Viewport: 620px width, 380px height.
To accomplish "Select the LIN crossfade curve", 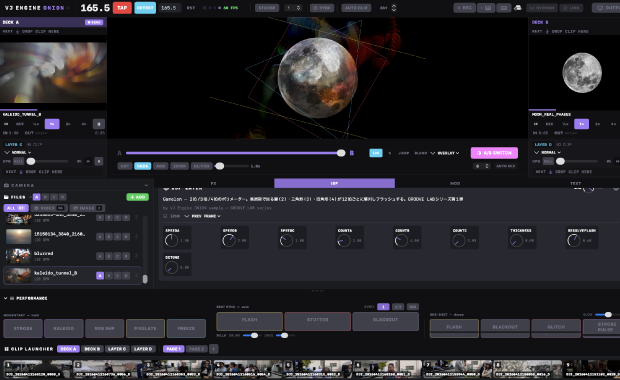I will [x=376, y=153].
